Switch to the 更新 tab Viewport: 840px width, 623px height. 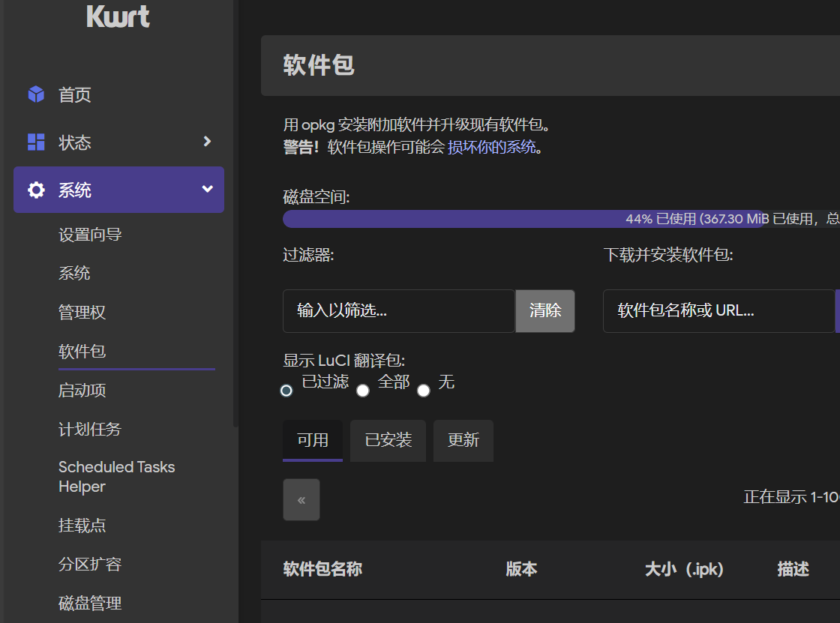click(x=463, y=440)
